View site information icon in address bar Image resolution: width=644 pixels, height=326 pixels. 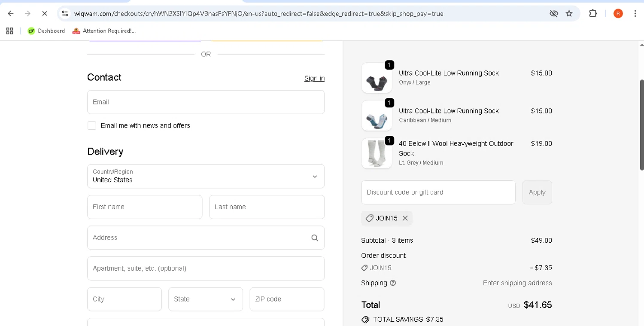[65, 13]
